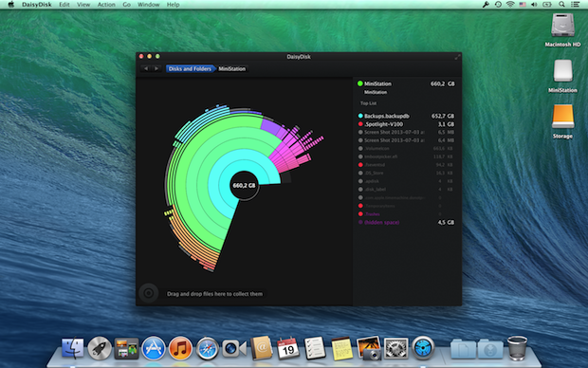The height and width of the screenshot is (368, 588).
Task: Open Notification Center list icon
Action: click(x=575, y=5)
